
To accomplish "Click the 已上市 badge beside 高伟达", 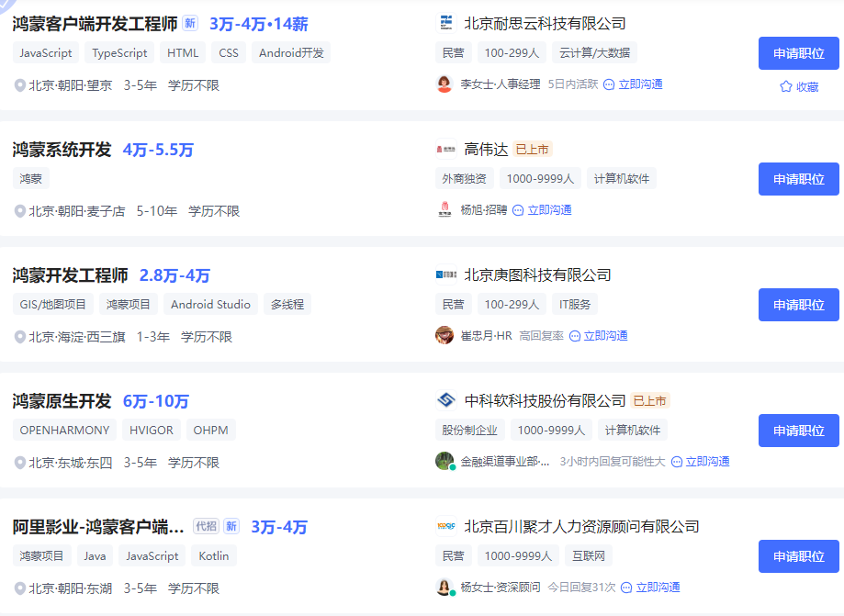I will (x=533, y=149).
